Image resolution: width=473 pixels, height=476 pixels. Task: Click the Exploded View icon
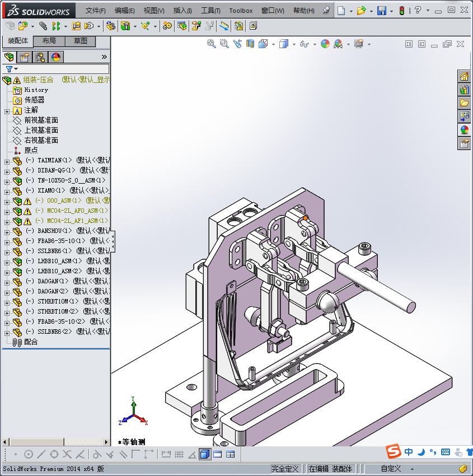[196, 26]
